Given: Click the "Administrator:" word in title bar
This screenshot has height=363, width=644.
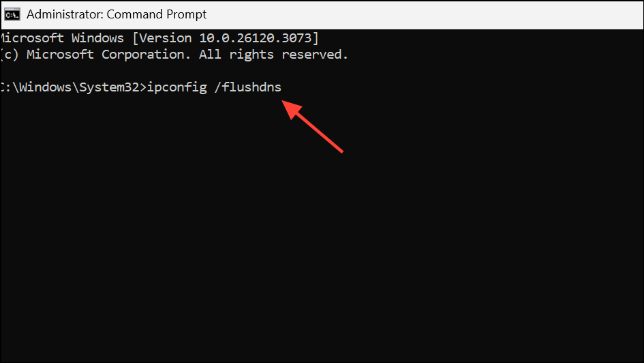Looking at the screenshot, I should click(65, 14).
